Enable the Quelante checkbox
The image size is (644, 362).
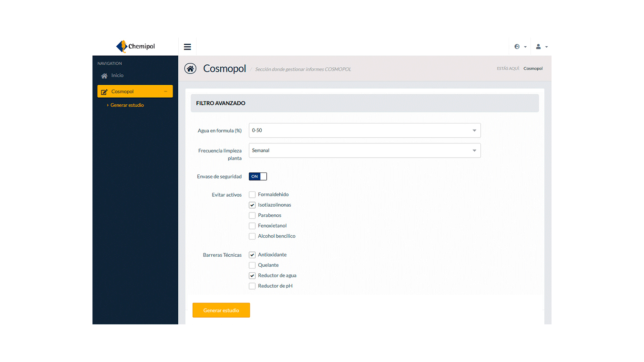tap(252, 265)
